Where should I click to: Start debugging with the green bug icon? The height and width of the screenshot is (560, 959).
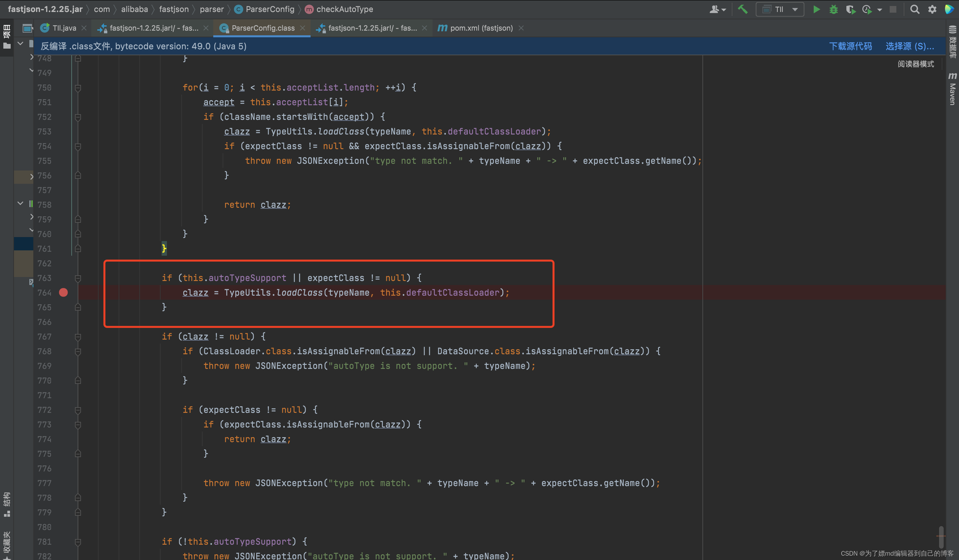833,9
